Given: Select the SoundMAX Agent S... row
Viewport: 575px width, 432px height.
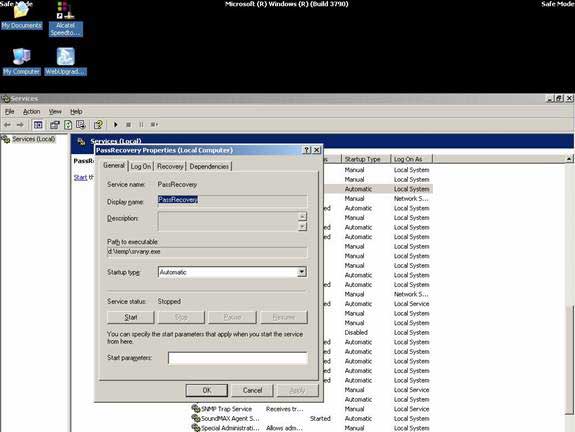Looking at the screenshot, I should (x=312, y=418).
